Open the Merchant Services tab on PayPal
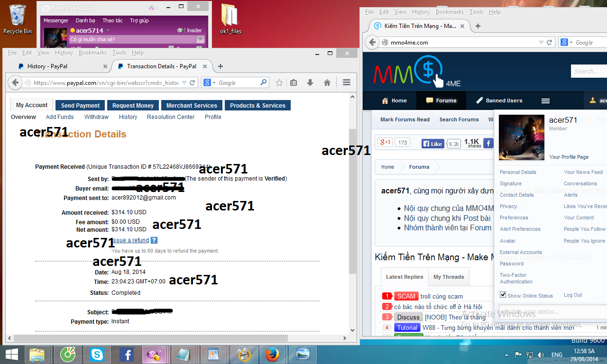The width and height of the screenshot is (607, 364). pos(192,105)
